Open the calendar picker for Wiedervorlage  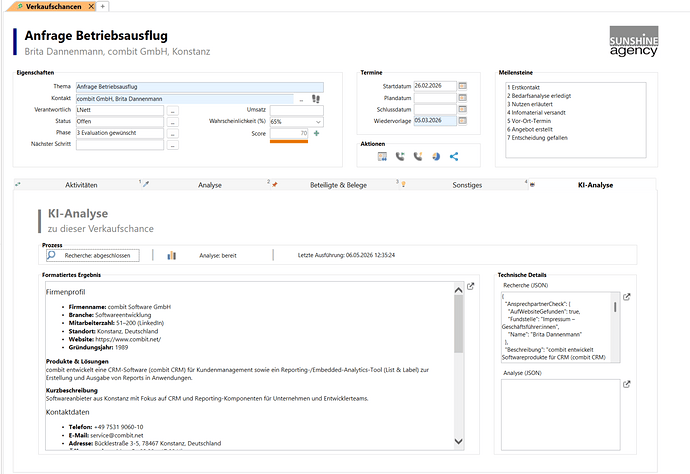pos(462,121)
